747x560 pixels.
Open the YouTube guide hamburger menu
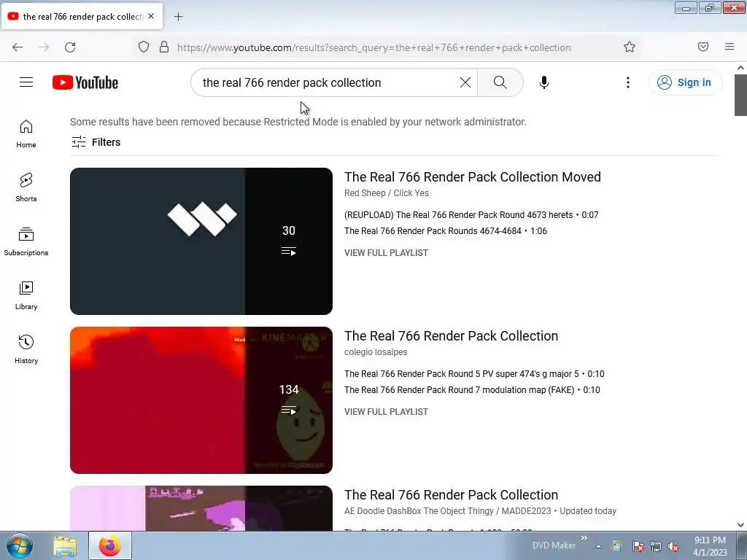(26, 82)
